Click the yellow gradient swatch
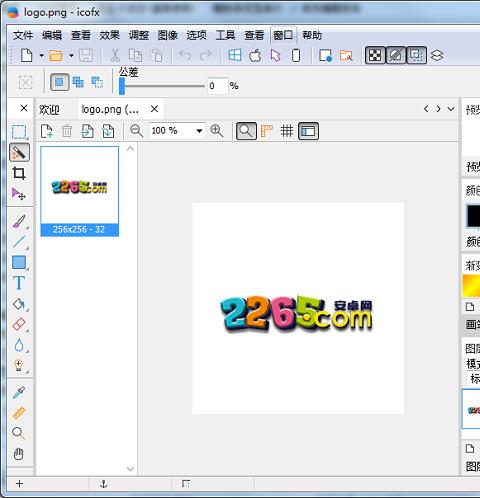The width and height of the screenshot is (480, 498). [471, 285]
